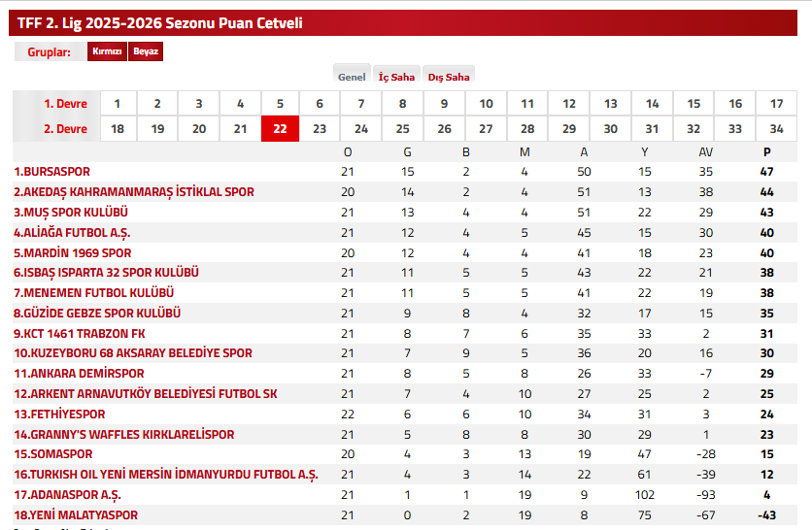The image size is (812, 530).
Task: Pick week 23 in the second half
Action: (320, 129)
